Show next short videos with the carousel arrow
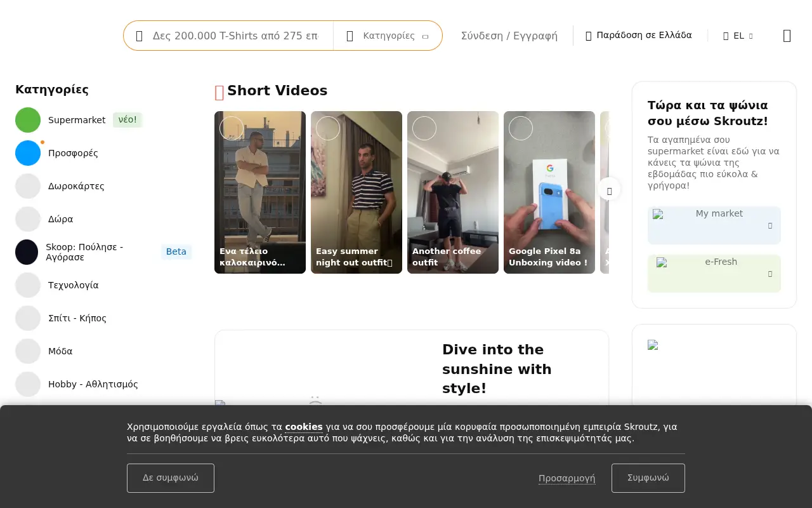The height and width of the screenshot is (508, 812). click(609, 189)
